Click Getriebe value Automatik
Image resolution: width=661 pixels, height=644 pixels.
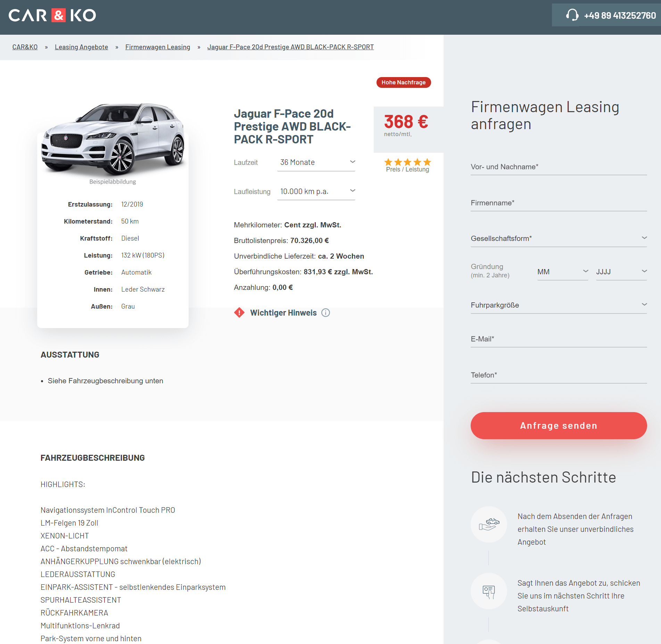pos(136,273)
